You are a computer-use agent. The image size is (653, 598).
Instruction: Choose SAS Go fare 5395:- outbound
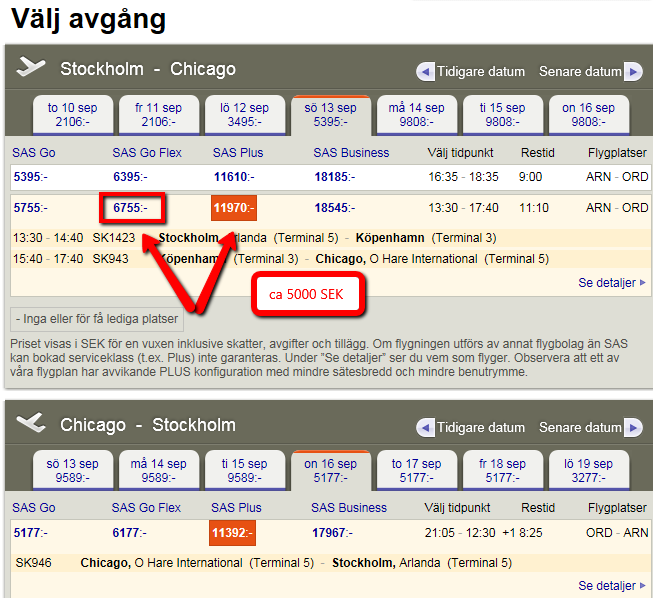pyautogui.click(x=30, y=177)
